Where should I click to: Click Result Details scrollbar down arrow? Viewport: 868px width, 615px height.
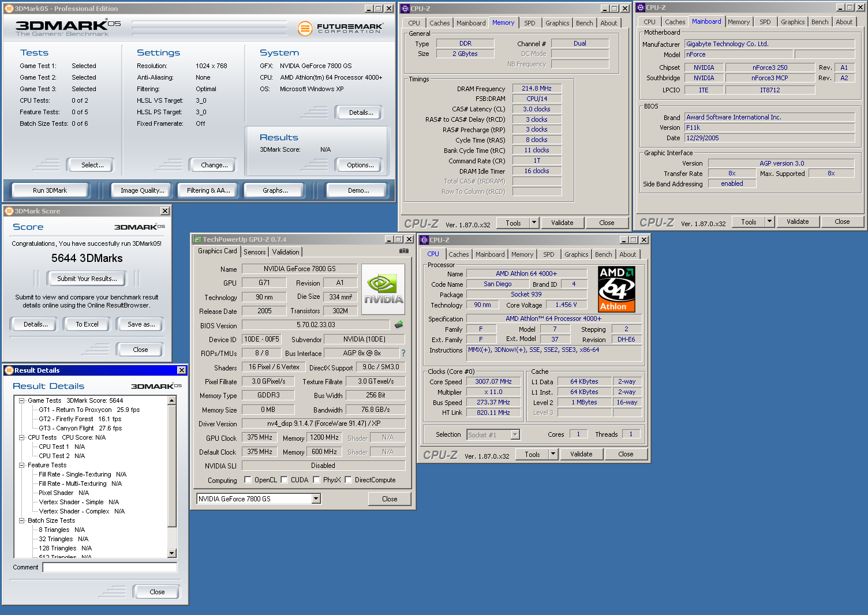pyautogui.click(x=171, y=553)
